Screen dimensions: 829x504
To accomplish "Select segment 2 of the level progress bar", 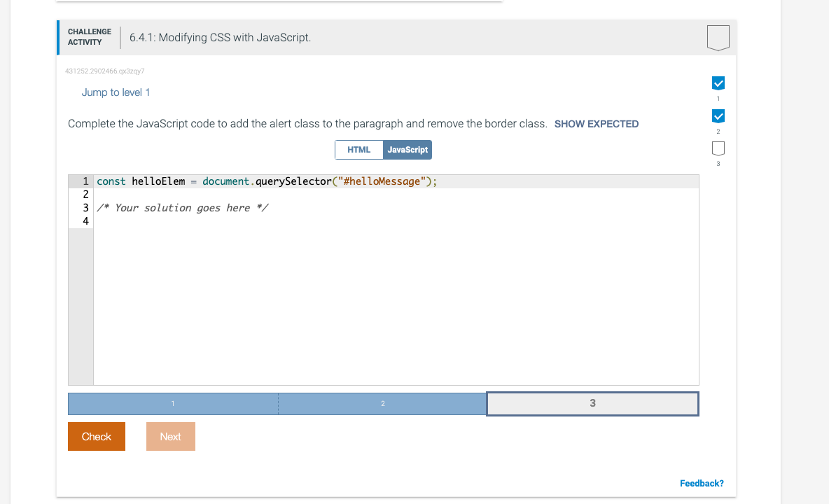I will pyautogui.click(x=382, y=403).
